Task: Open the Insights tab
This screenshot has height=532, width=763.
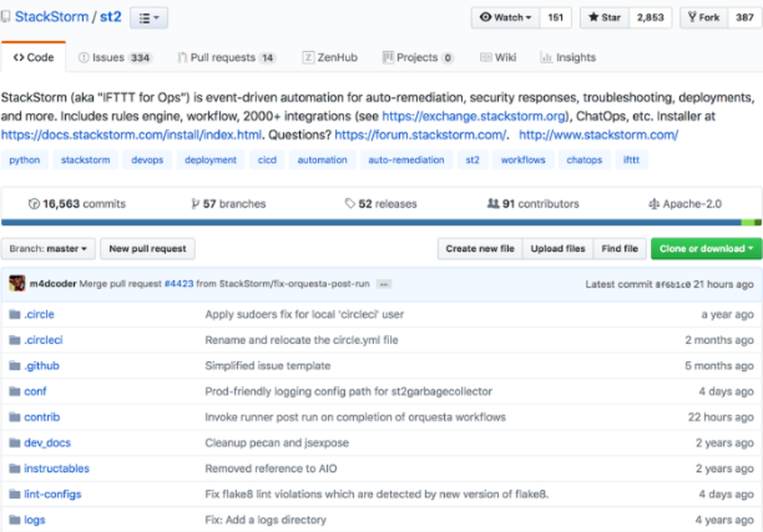Action: tap(568, 57)
